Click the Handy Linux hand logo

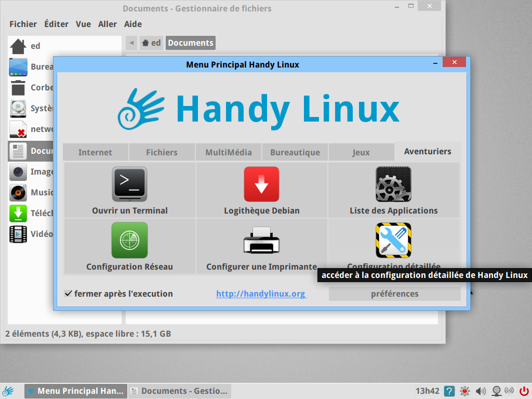tap(141, 109)
